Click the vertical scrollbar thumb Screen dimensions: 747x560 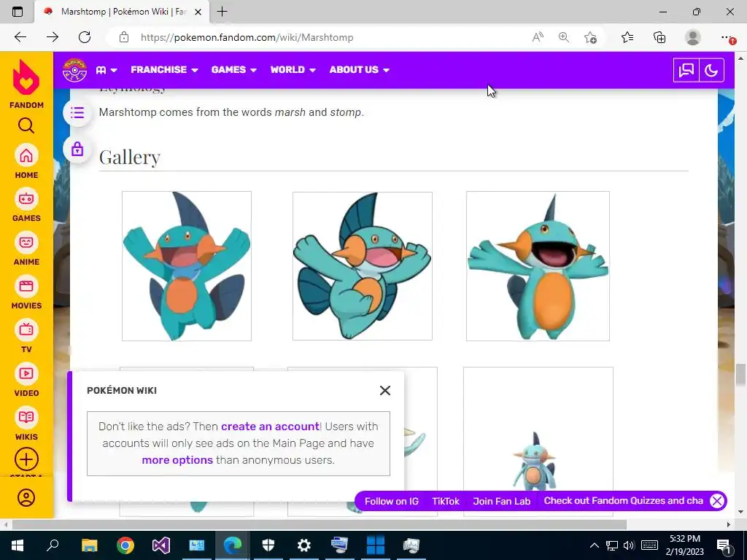click(x=740, y=375)
